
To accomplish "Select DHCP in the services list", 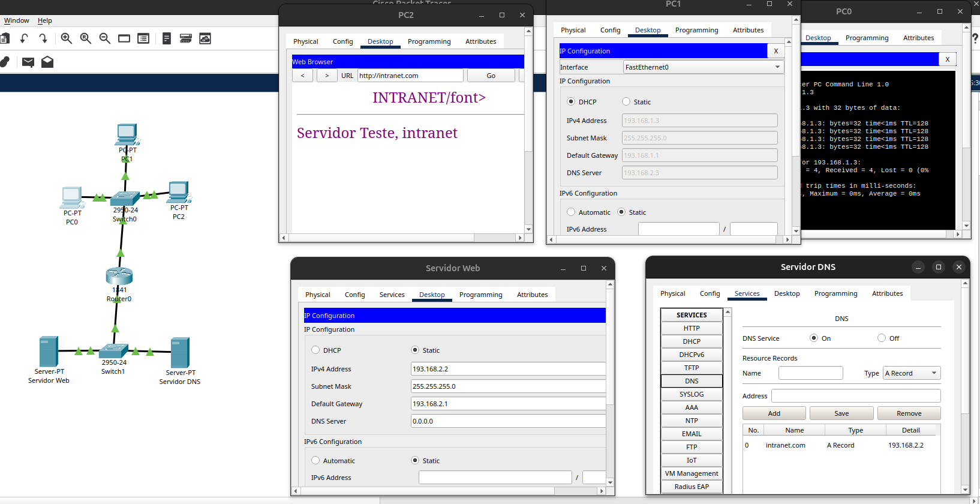I will click(692, 341).
